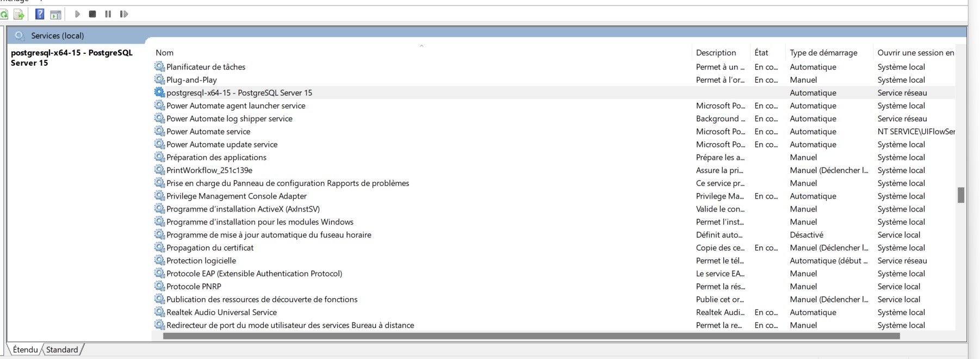Screen dimensions: 980x359
Task: Click gear icon of Propagation du certificat
Action: [x=159, y=247]
